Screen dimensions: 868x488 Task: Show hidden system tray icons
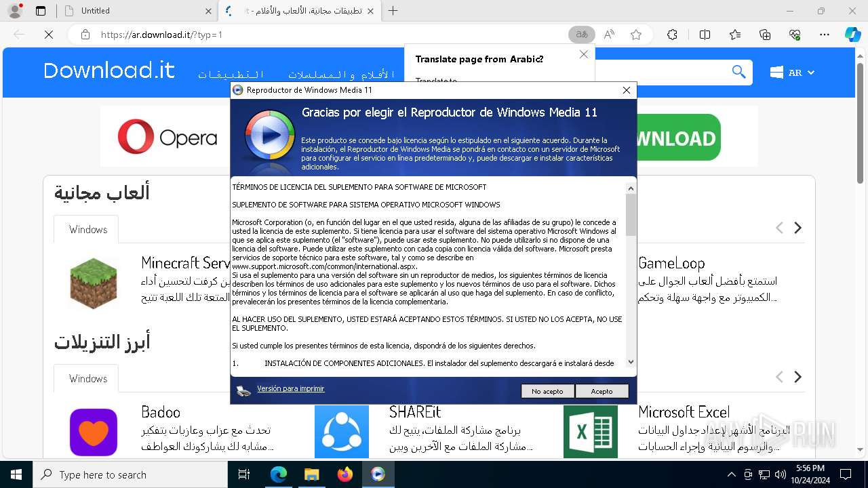point(731,474)
